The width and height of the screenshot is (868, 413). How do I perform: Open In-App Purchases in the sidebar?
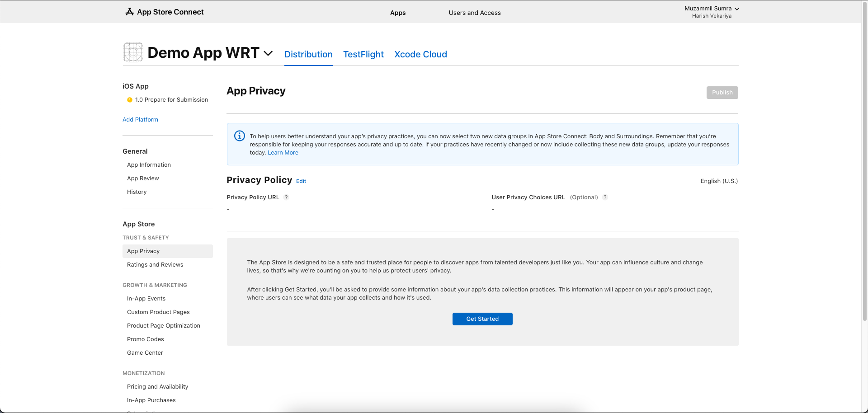(x=151, y=400)
